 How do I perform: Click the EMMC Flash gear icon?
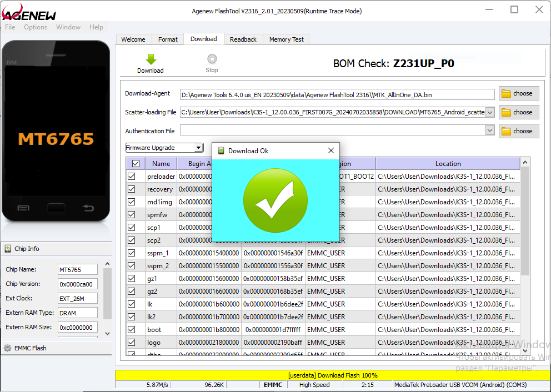pyautogui.click(x=8, y=348)
